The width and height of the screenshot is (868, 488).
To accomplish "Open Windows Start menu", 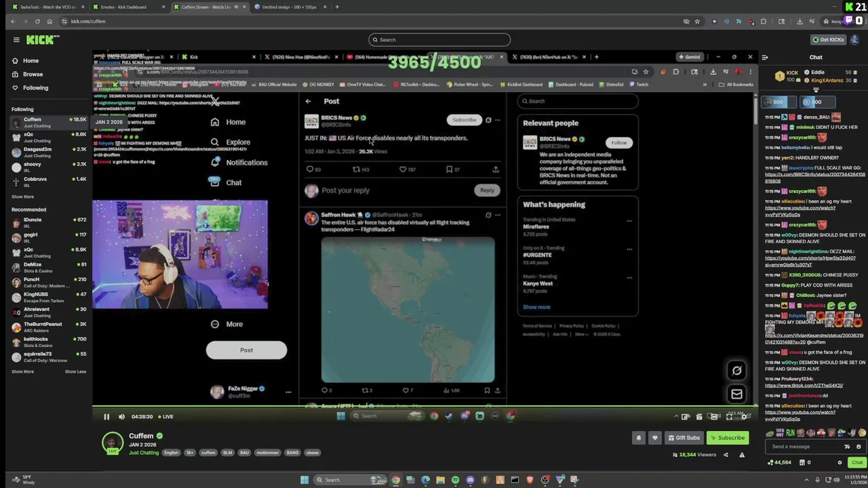I will [x=304, y=480].
